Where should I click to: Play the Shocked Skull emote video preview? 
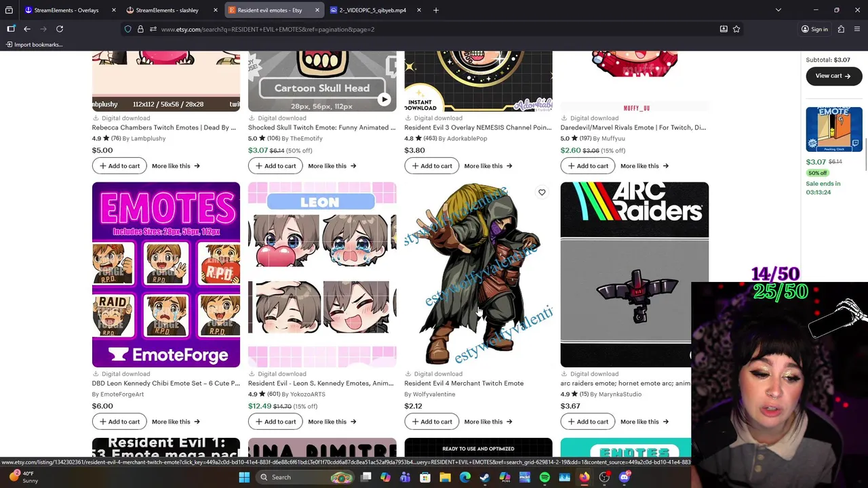click(384, 100)
